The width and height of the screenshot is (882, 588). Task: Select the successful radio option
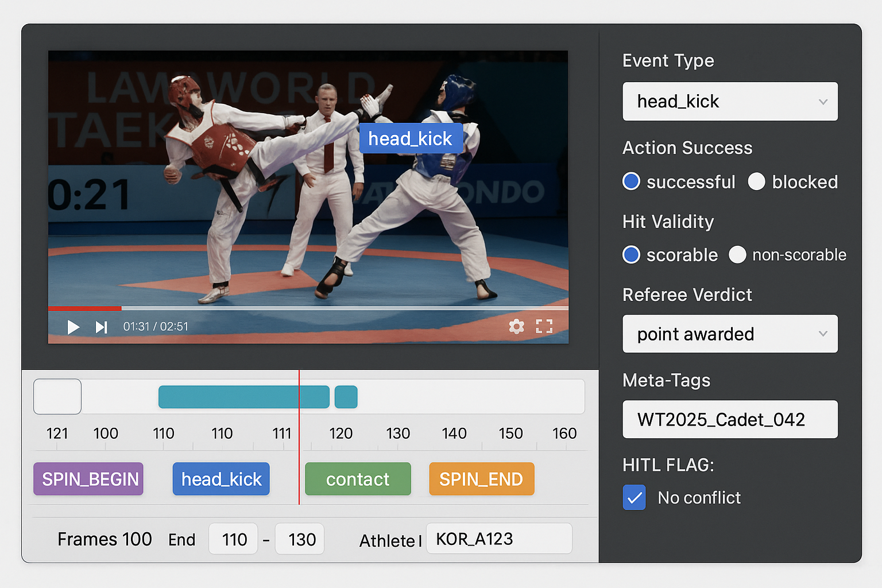pyautogui.click(x=631, y=181)
